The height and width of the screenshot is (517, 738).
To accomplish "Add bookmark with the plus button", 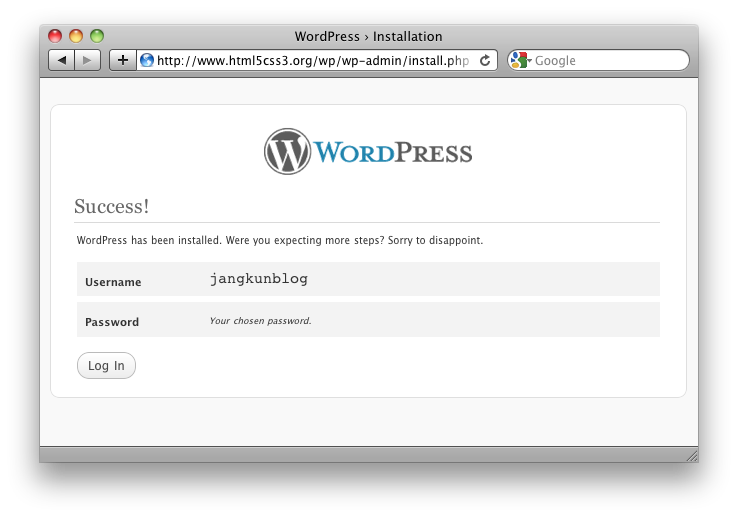I will (x=123, y=60).
